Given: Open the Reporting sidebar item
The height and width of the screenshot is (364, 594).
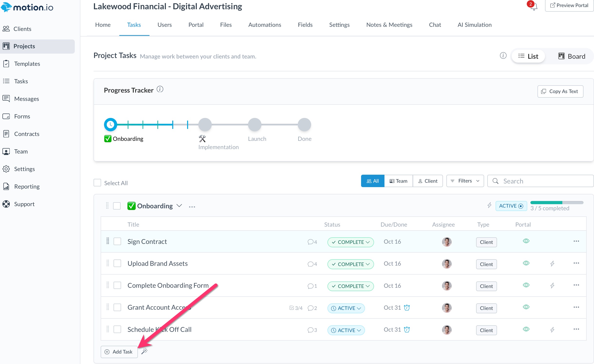Looking at the screenshot, I should coord(27,186).
